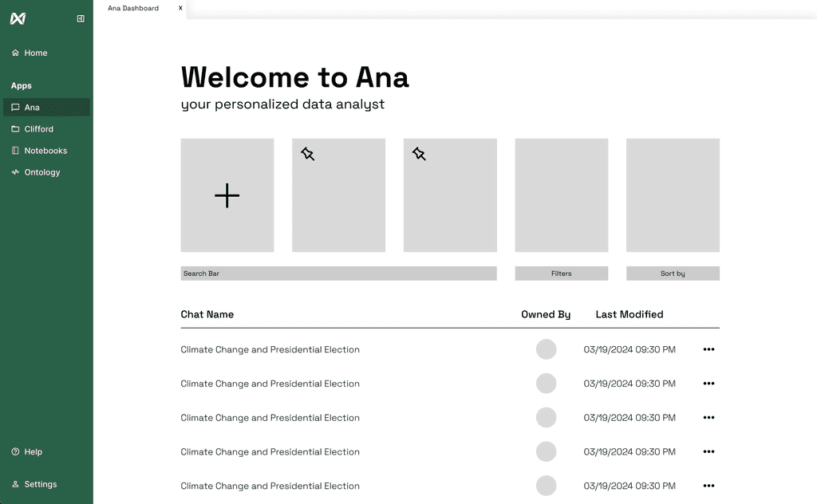Viewport: 817px width, 504px height.
Task: Open more options for last chat row
Action: (x=708, y=486)
